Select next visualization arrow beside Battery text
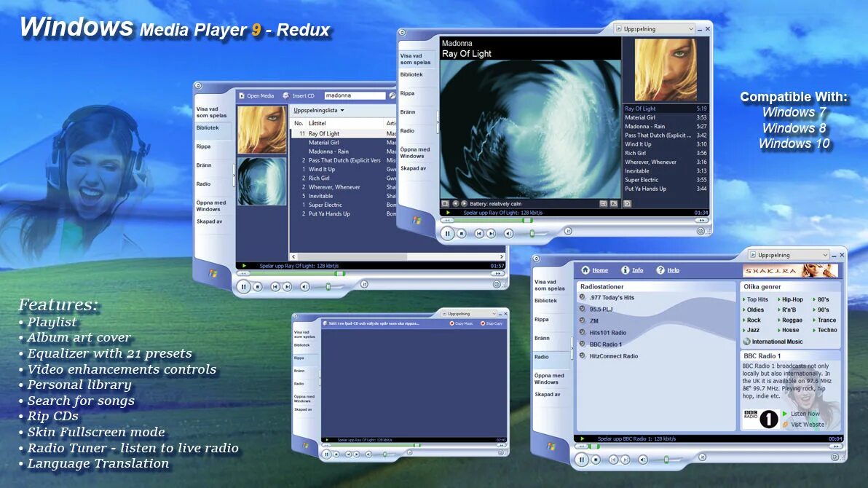The width and height of the screenshot is (868, 488). 465,204
